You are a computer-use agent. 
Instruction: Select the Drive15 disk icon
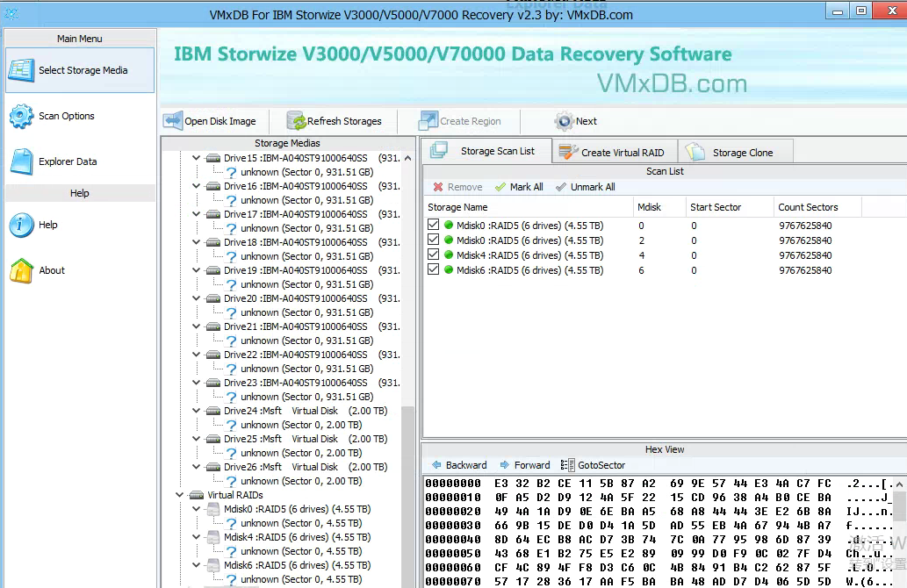(x=213, y=158)
